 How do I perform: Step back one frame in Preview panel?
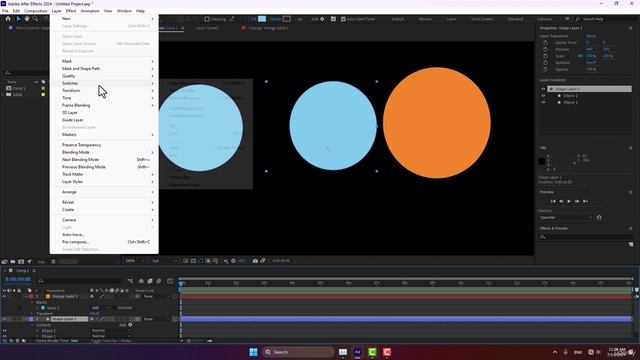(x=561, y=201)
